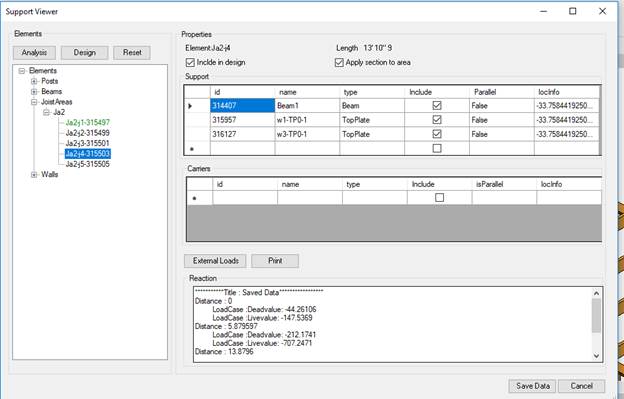The height and width of the screenshot is (399, 624).
Task: Toggle Inclde in design checkbox
Action: coord(190,62)
